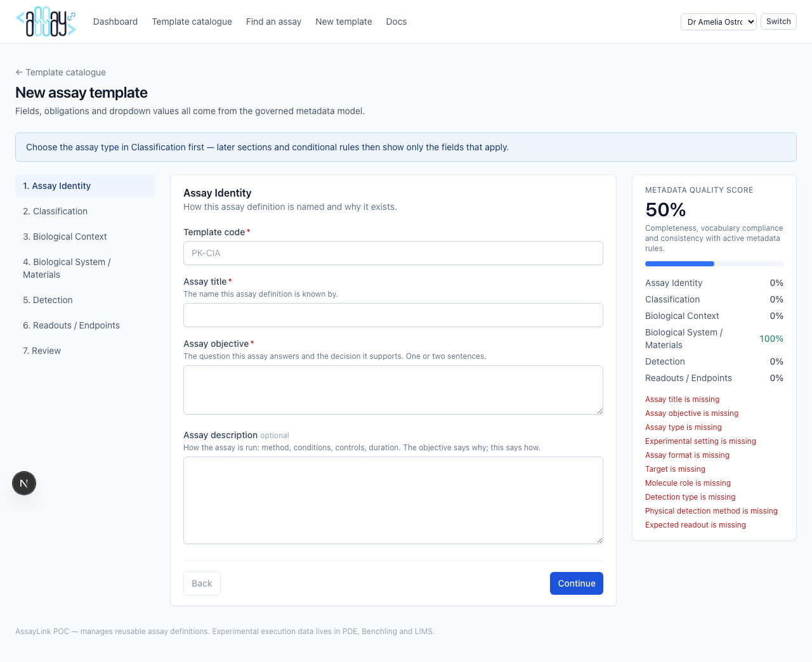812x662 pixels.
Task: Jump to step 2. Classification
Action: click(x=85, y=211)
